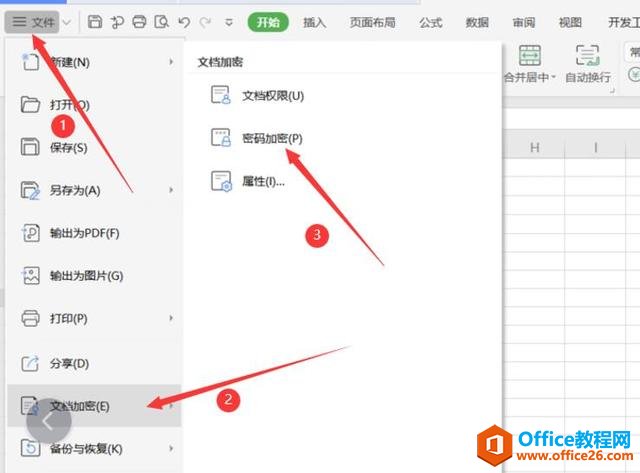Click the restore icon beside 备份与恢复
Image resolution: width=640 pixels, height=473 pixels.
pos(30,449)
